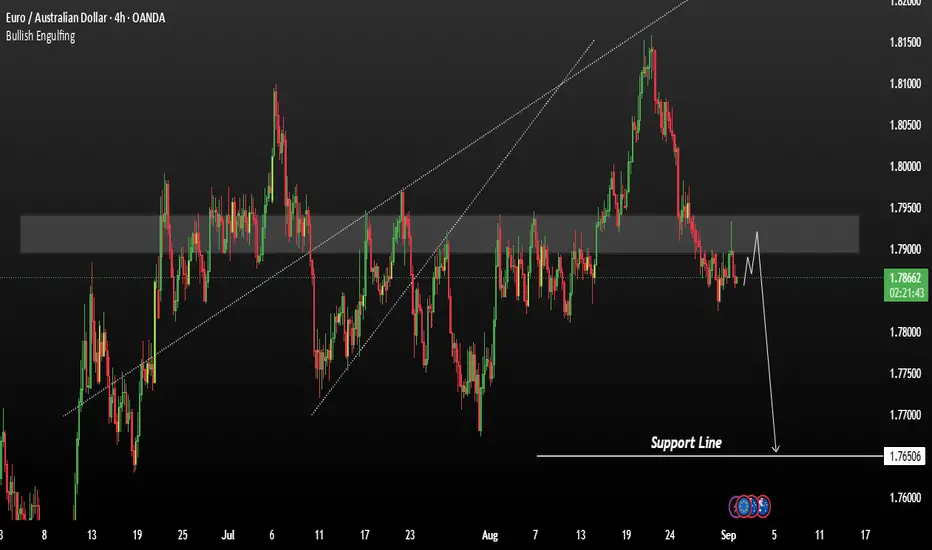Click the '23' date label on the time axis
932x550 pixels.
click(410, 535)
